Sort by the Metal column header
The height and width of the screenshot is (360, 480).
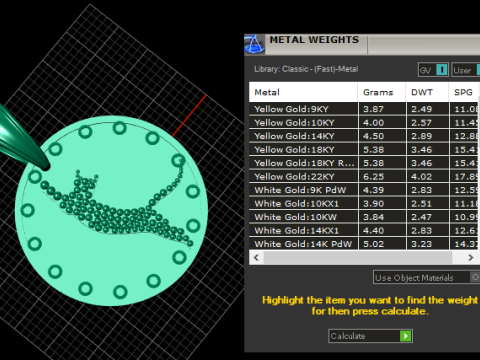click(303, 92)
